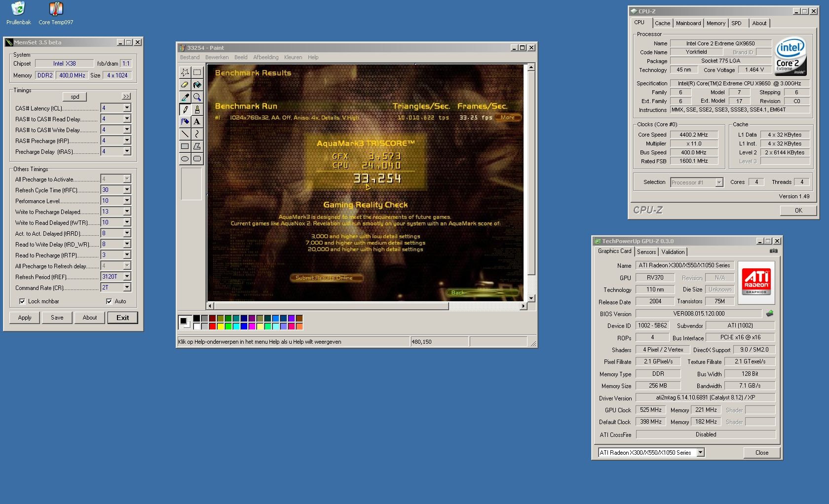Toggle the Lock mchbar checkbox
Image resolution: width=829 pixels, height=504 pixels.
tap(22, 301)
